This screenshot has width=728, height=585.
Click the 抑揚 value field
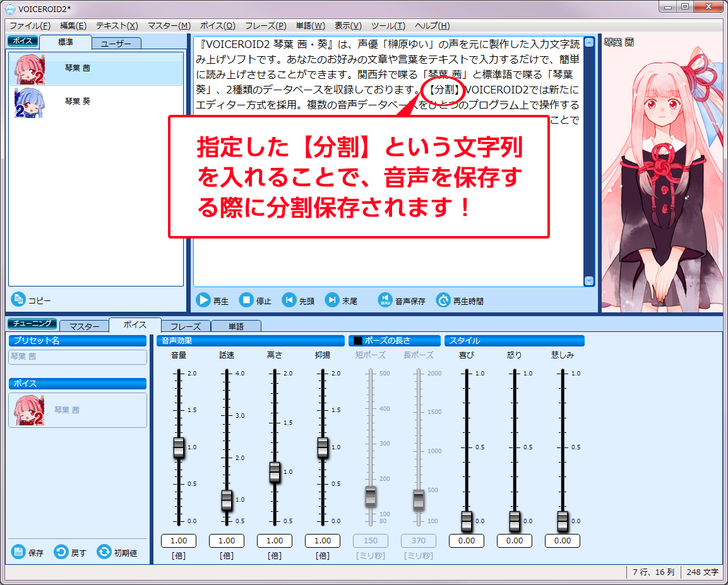tap(323, 541)
